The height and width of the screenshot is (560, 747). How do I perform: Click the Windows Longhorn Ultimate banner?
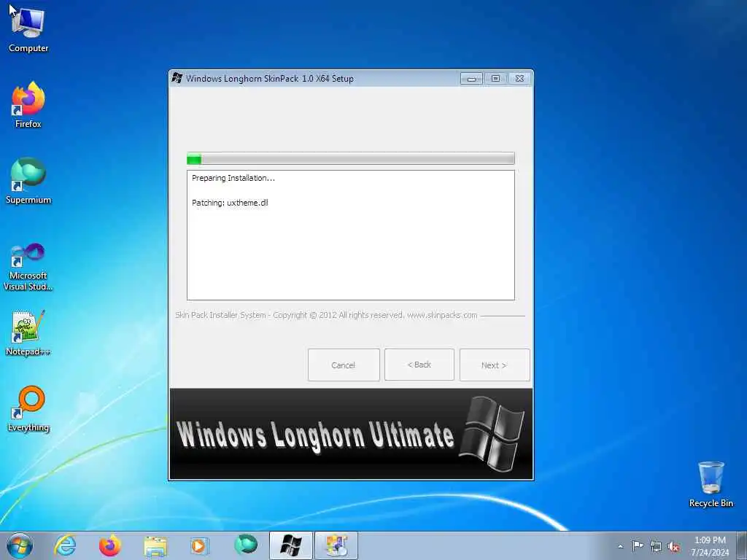click(351, 434)
